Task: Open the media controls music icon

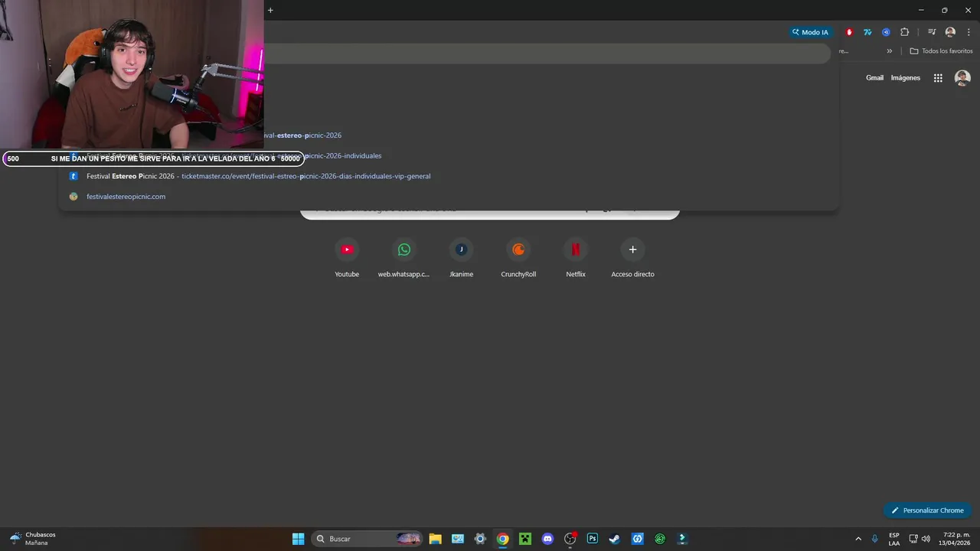Action: pos(932,32)
